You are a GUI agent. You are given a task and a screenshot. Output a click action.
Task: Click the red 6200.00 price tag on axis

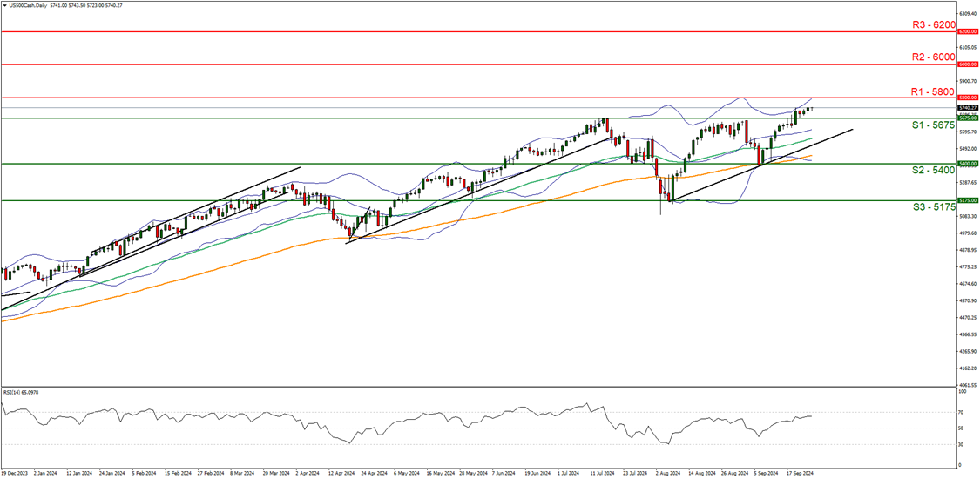[965, 31]
